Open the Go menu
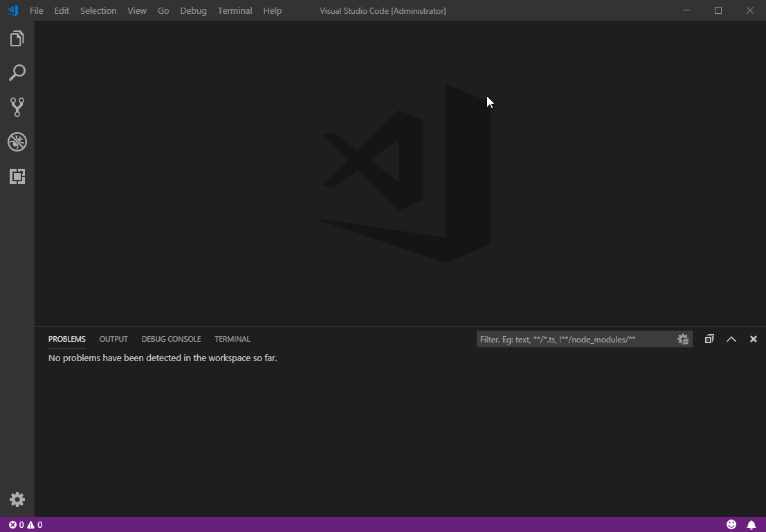The width and height of the screenshot is (766, 532). coord(163,11)
